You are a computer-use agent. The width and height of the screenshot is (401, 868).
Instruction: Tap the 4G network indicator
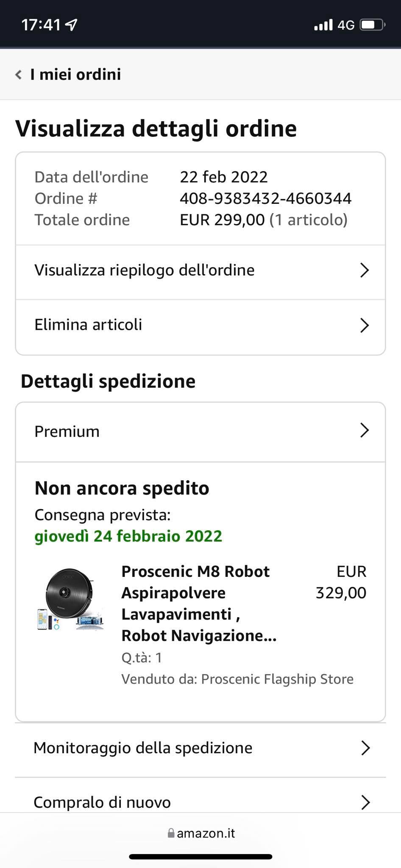pos(346,25)
